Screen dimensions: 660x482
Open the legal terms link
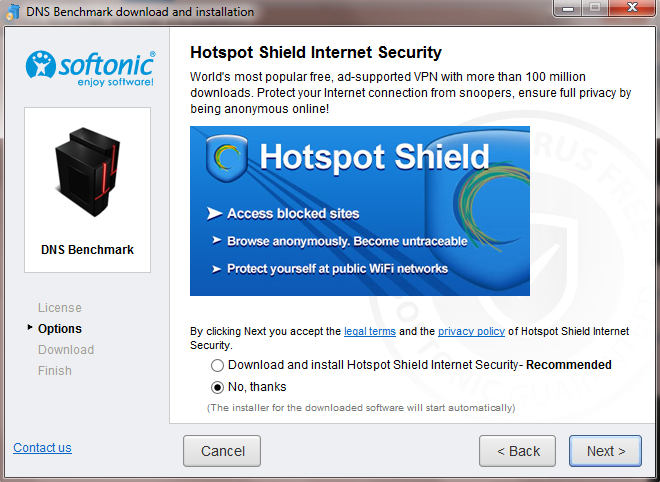click(369, 330)
